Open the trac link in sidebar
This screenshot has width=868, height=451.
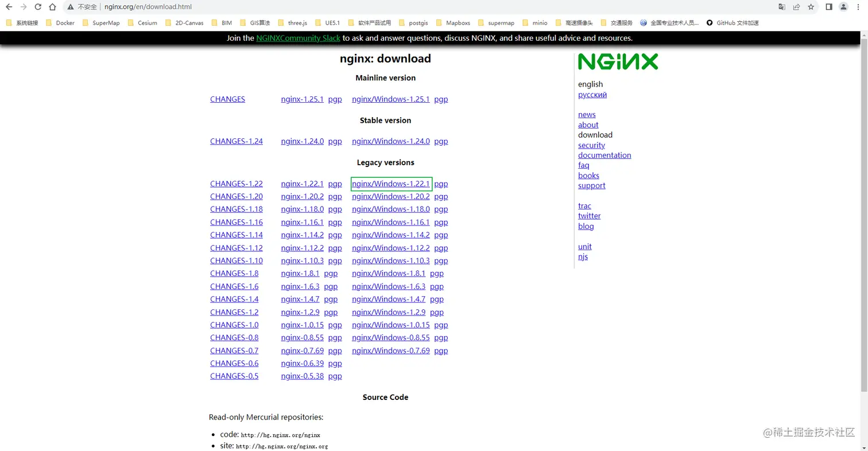(x=584, y=206)
